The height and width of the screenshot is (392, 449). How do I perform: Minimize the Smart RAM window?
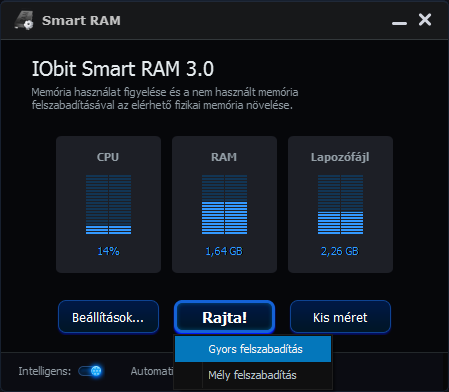tap(399, 23)
